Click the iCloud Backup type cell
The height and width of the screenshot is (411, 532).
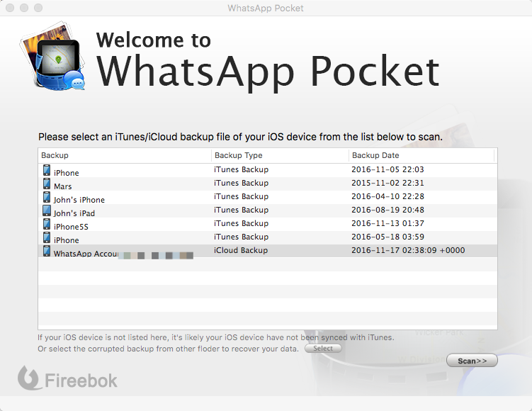point(241,250)
